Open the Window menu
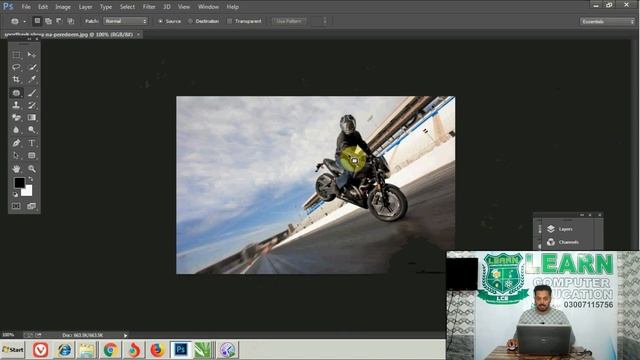This screenshot has width=640, height=360. click(x=208, y=7)
